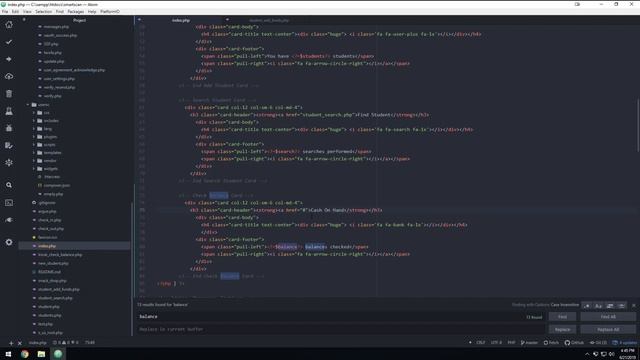Click the X icon beside plus in status bar

(20, 343)
